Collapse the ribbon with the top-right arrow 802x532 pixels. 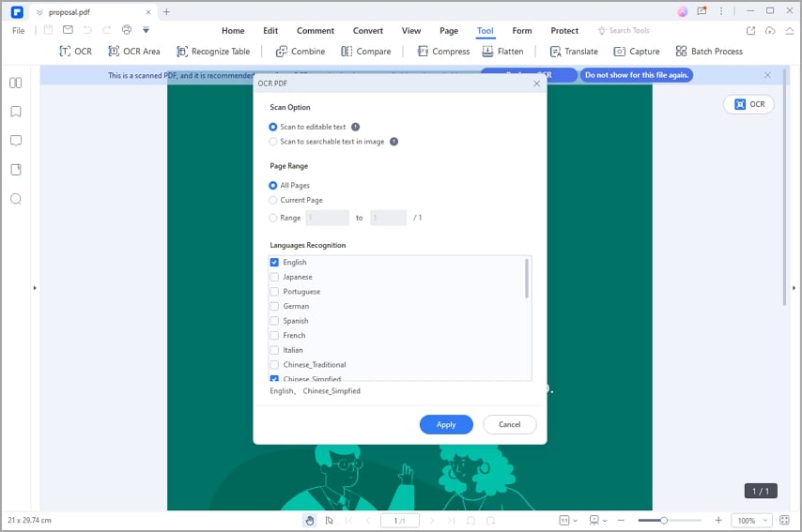tap(790, 31)
